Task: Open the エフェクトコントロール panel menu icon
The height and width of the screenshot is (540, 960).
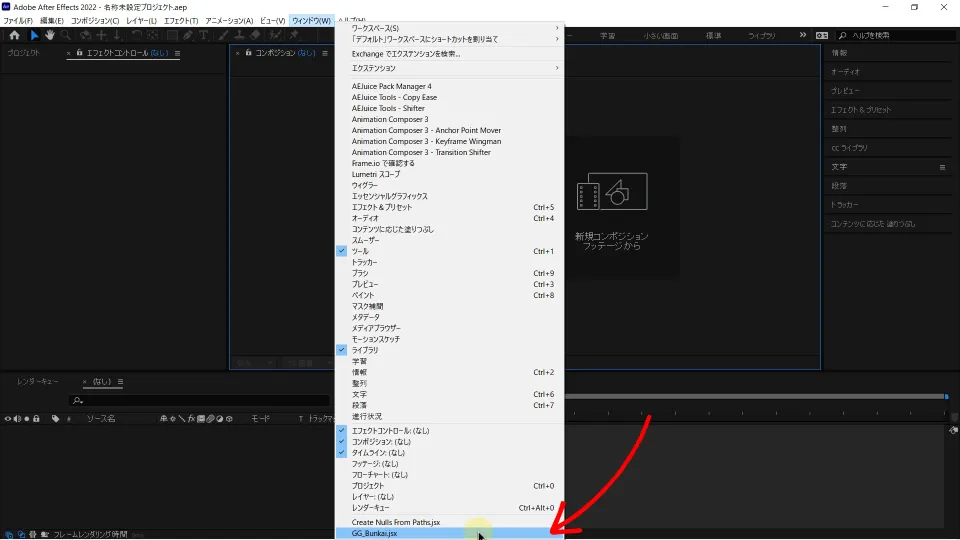Action: (x=177, y=53)
